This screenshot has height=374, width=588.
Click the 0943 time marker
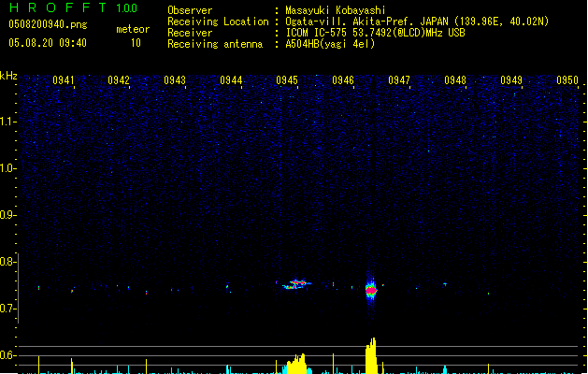(175, 80)
